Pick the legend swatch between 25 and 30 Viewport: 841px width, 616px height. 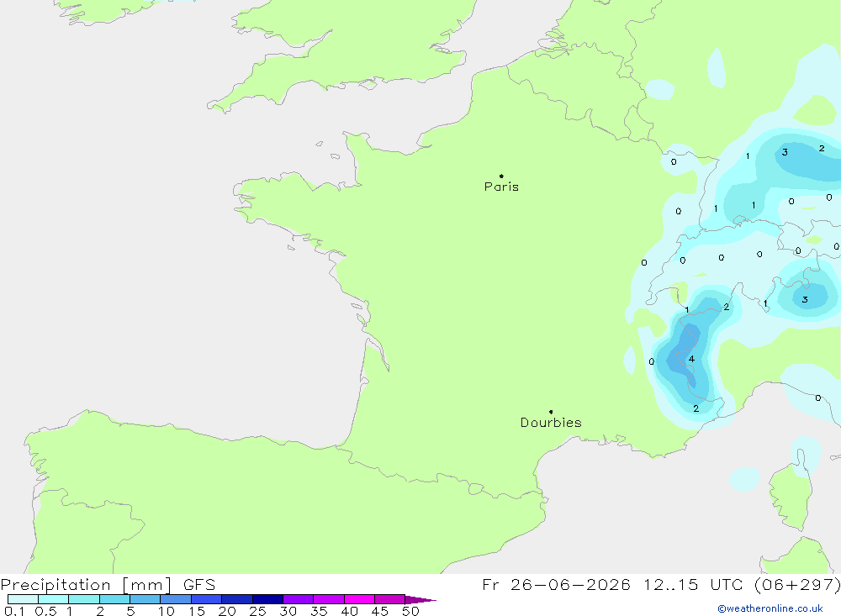pyautogui.click(x=267, y=599)
